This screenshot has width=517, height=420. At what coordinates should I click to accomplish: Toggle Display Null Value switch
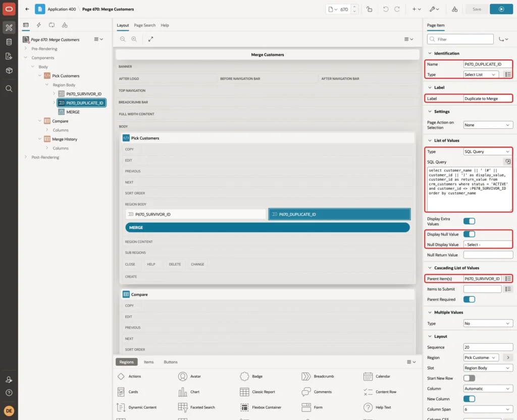tap(469, 234)
